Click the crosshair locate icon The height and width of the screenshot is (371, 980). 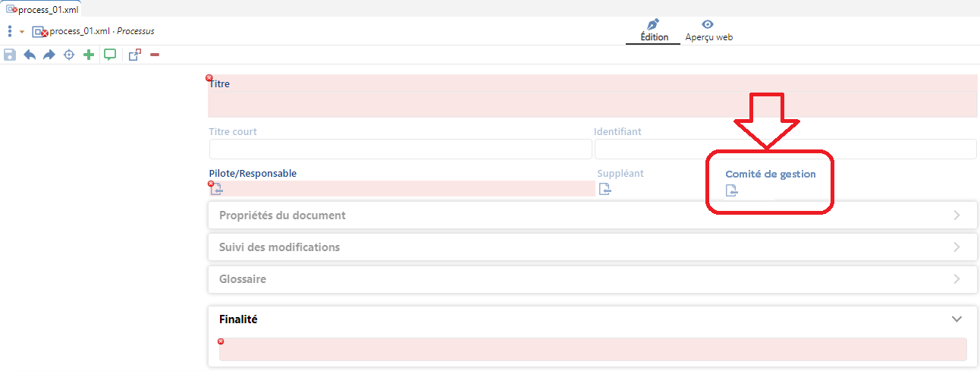coord(69,55)
